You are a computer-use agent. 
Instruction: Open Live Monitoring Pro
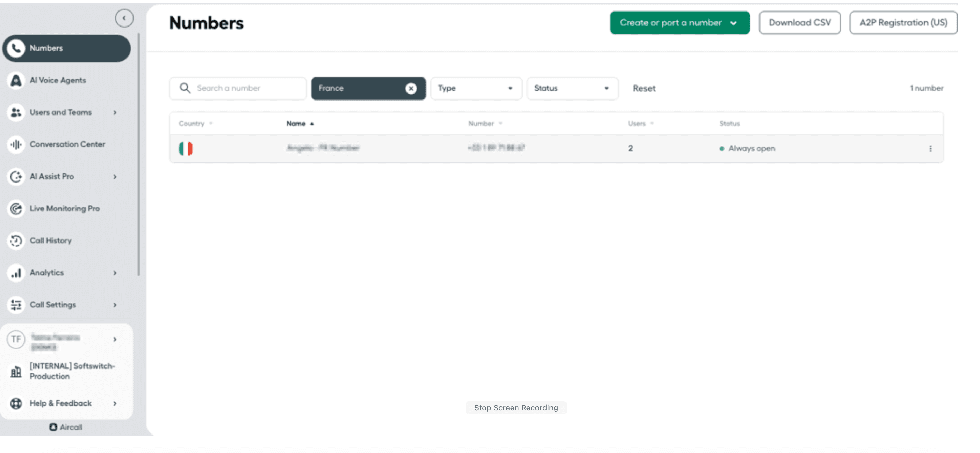tap(64, 209)
